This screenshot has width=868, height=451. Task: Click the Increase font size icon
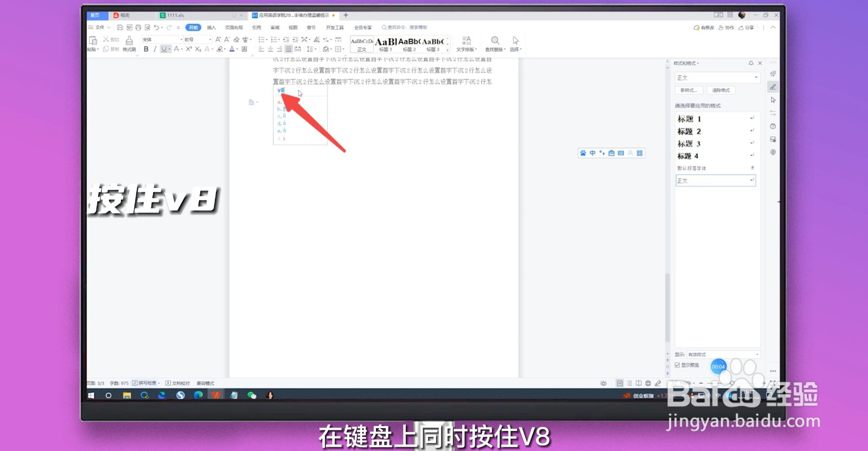[218, 40]
